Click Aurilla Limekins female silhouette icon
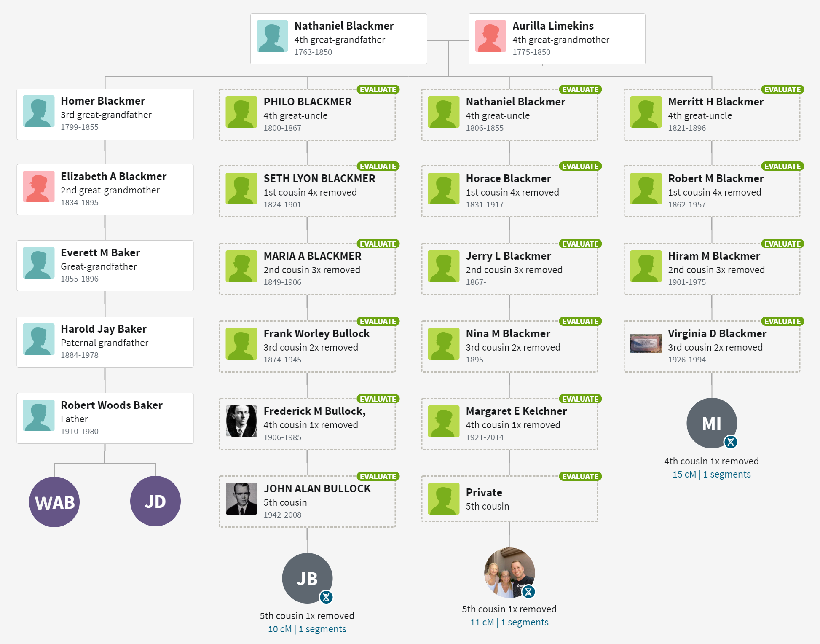Screen dimensions: 820x644 click(490, 36)
